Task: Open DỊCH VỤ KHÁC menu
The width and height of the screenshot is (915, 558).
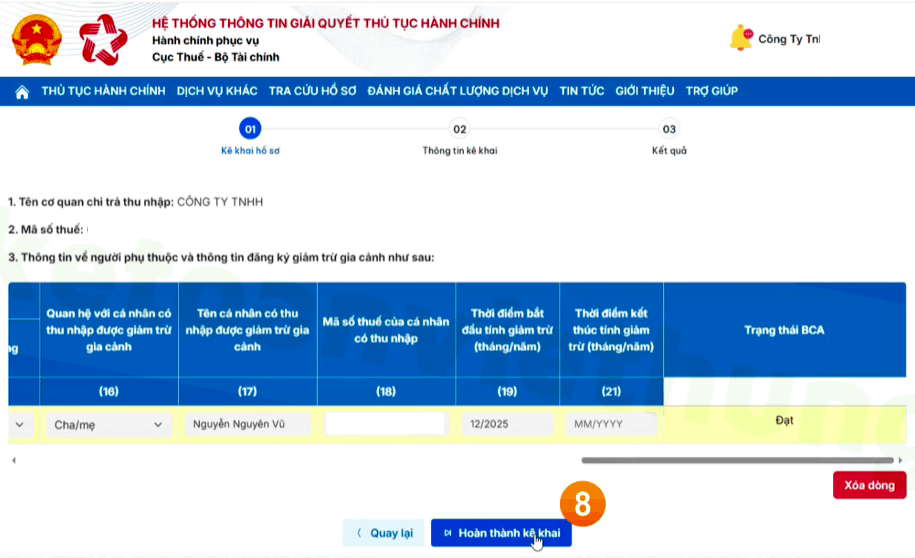Action: (x=217, y=91)
